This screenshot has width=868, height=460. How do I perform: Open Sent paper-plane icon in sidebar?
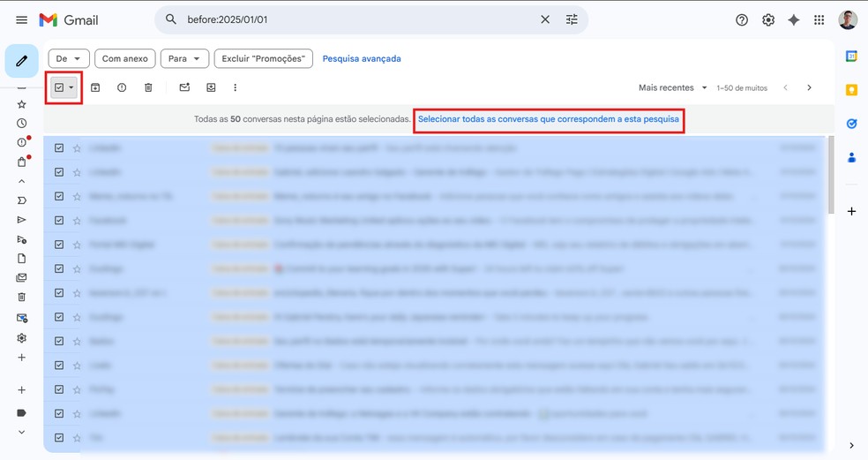[x=21, y=220]
